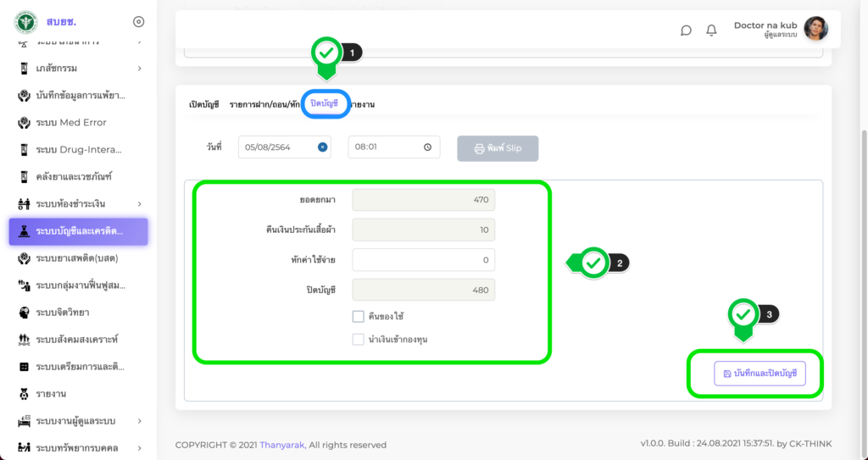The height and width of the screenshot is (460, 868).
Task: Click the บันทึกและปิดบัญชี button
Action: pyautogui.click(x=759, y=373)
